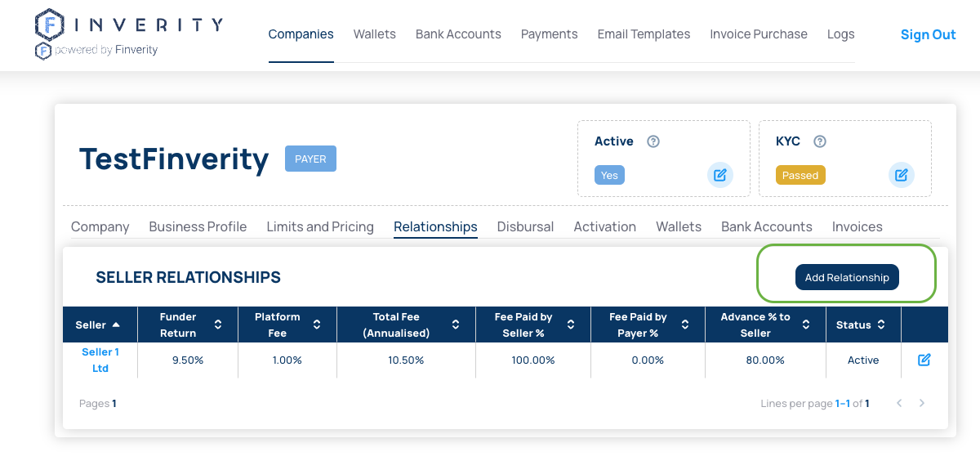Viewport: 980px width, 461px height.
Task: Open the Logs navigation item
Action: point(840,34)
